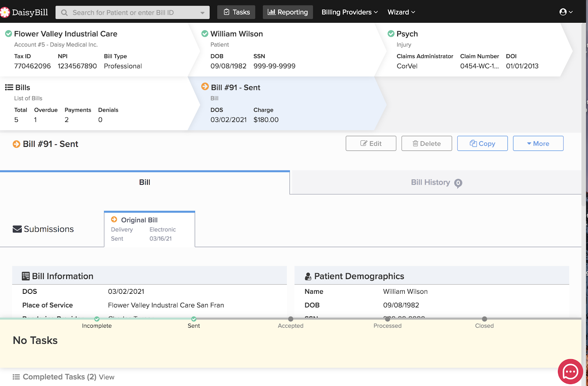Click the green check beside Flower Valley Industrial Care

click(x=8, y=34)
